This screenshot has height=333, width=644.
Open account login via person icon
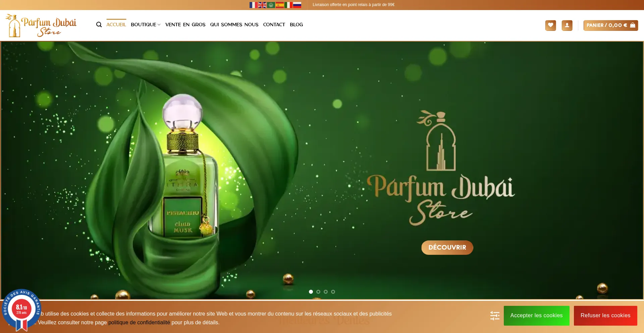tap(567, 25)
